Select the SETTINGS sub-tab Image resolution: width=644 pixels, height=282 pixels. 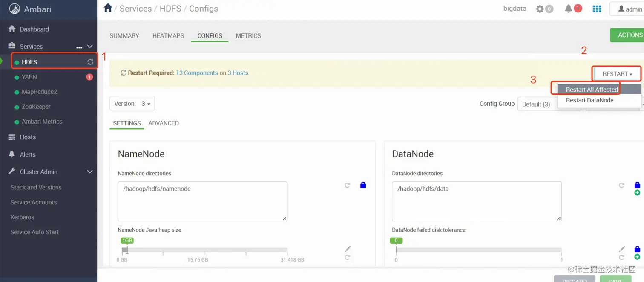point(127,123)
